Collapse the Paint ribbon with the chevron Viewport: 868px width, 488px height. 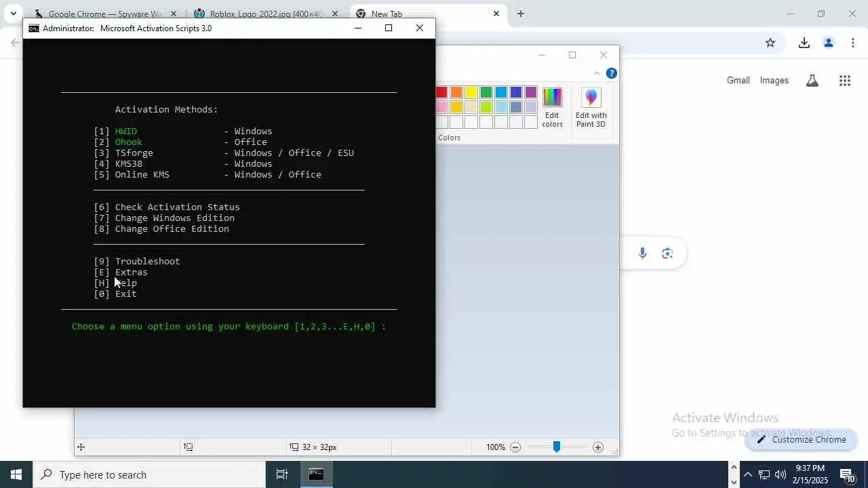pyautogui.click(x=597, y=73)
